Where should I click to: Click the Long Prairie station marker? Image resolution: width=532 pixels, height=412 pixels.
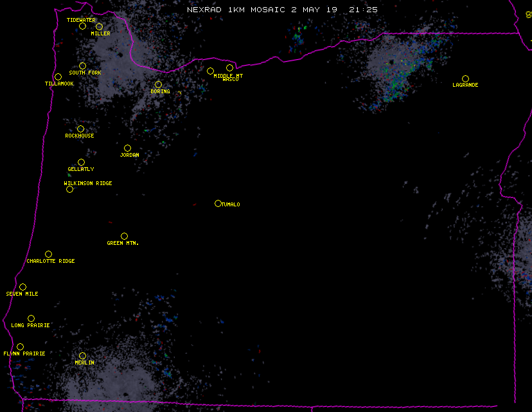[31, 319]
